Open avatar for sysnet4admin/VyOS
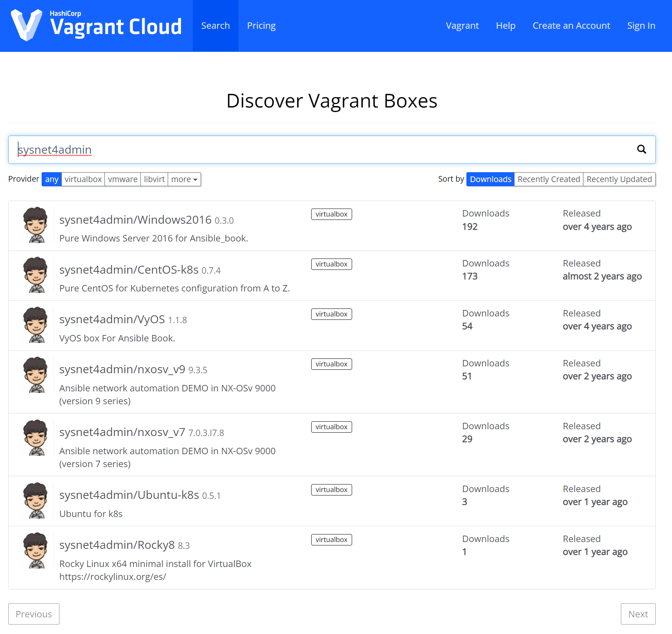The width and height of the screenshot is (672, 634). pos(36,325)
